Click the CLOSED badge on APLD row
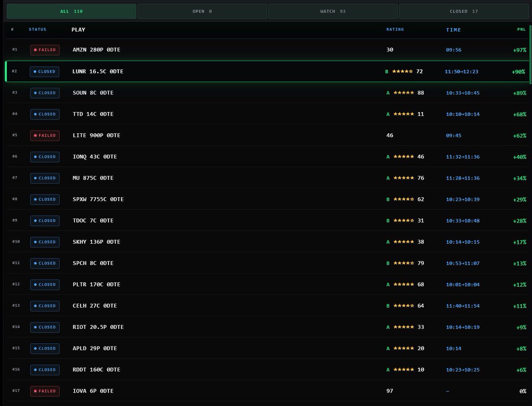 coord(45,348)
